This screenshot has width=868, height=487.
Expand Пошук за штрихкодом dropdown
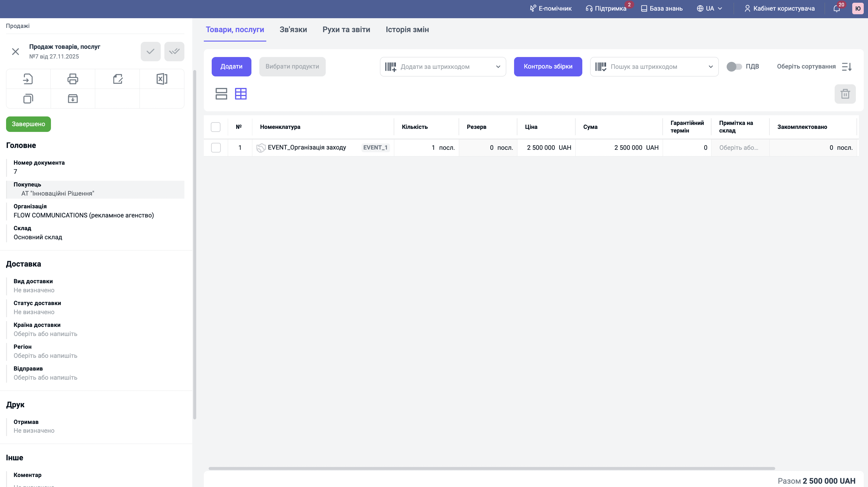[x=710, y=67]
